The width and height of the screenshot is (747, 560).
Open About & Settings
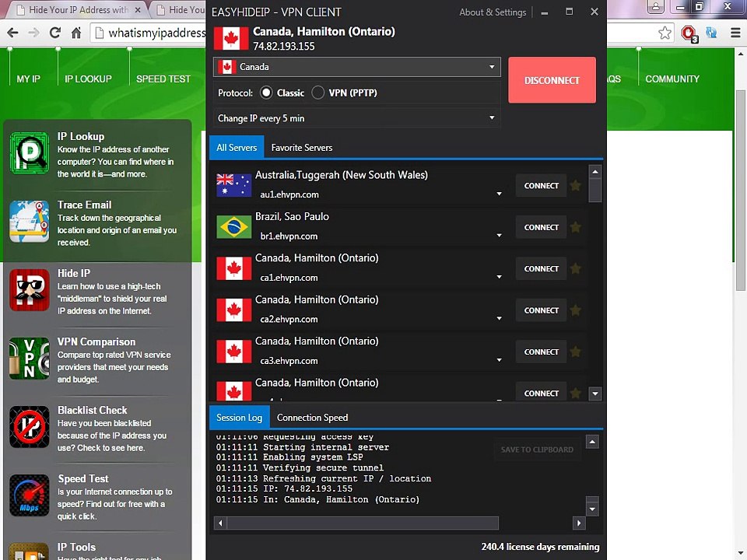pos(492,12)
